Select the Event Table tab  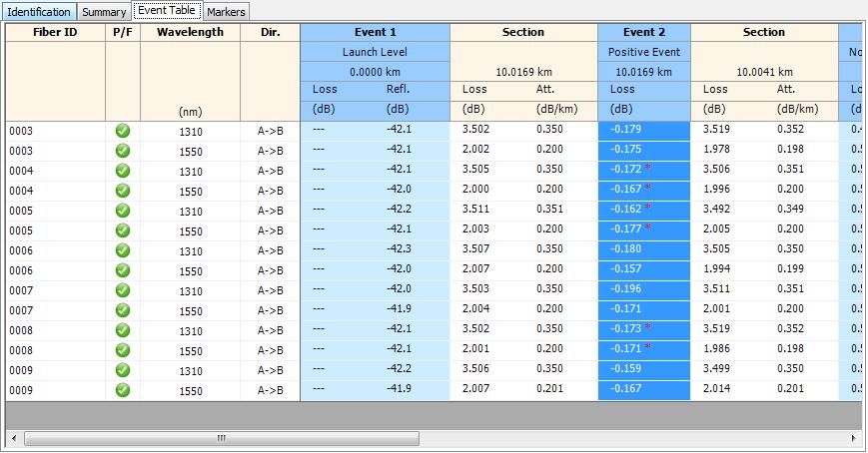point(167,11)
